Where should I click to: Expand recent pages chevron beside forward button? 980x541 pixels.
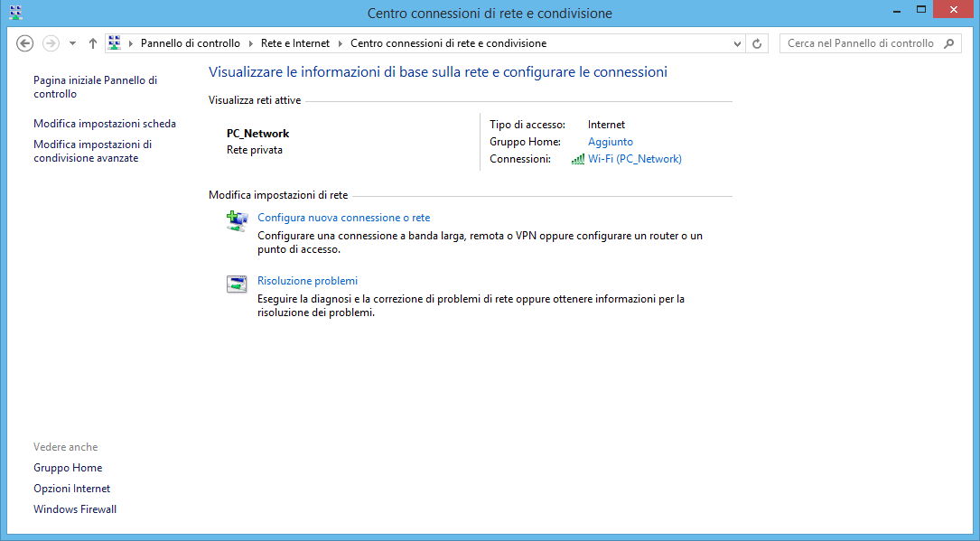tap(71, 42)
